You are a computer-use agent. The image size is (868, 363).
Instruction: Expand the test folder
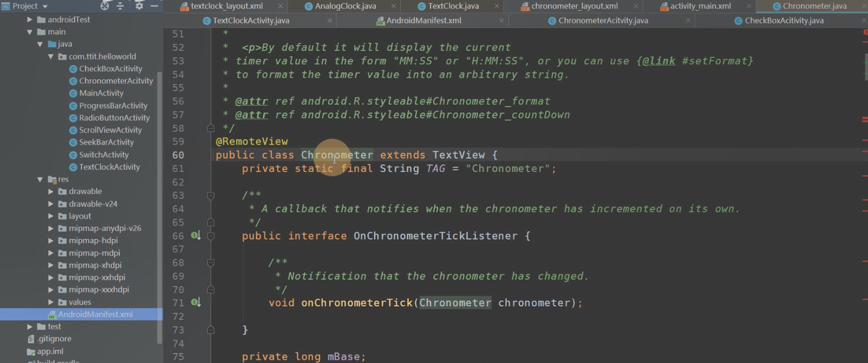29,326
